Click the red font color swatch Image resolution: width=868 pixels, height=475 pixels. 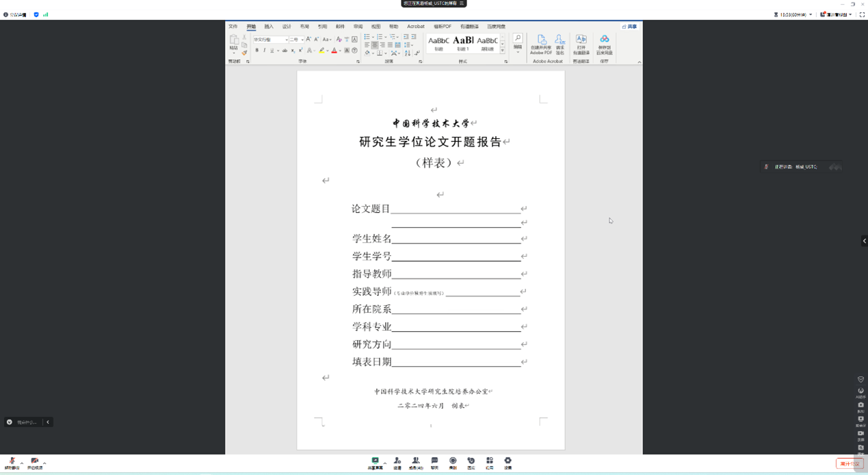point(334,51)
